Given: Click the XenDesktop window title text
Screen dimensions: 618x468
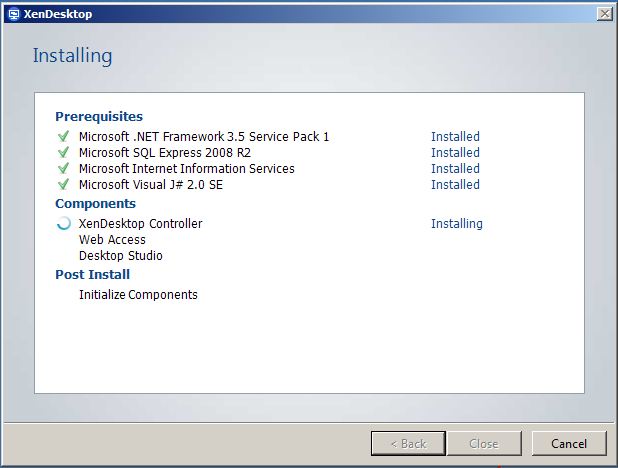Looking at the screenshot, I should click(x=58, y=14).
